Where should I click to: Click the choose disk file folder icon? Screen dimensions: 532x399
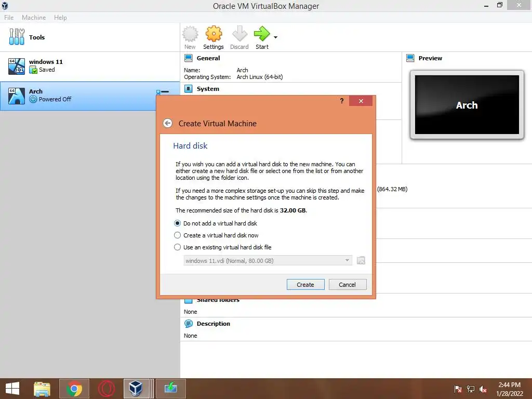click(x=361, y=261)
